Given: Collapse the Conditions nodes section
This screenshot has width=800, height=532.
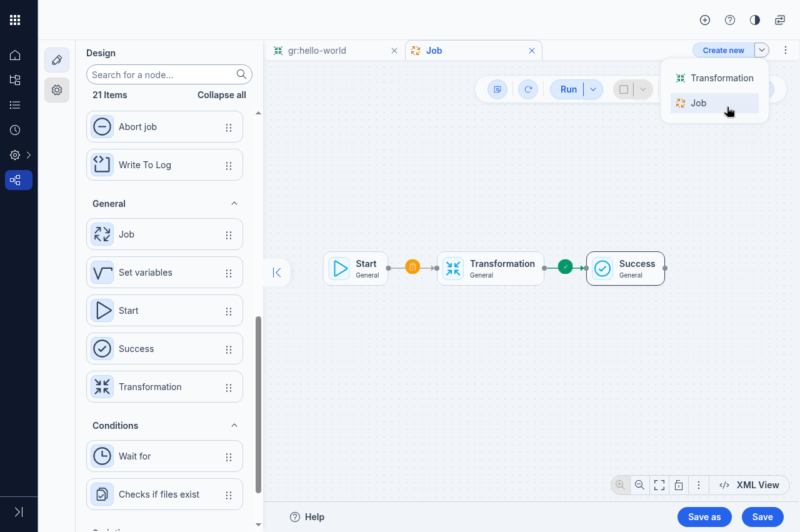Looking at the screenshot, I should pyautogui.click(x=234, y=426).
